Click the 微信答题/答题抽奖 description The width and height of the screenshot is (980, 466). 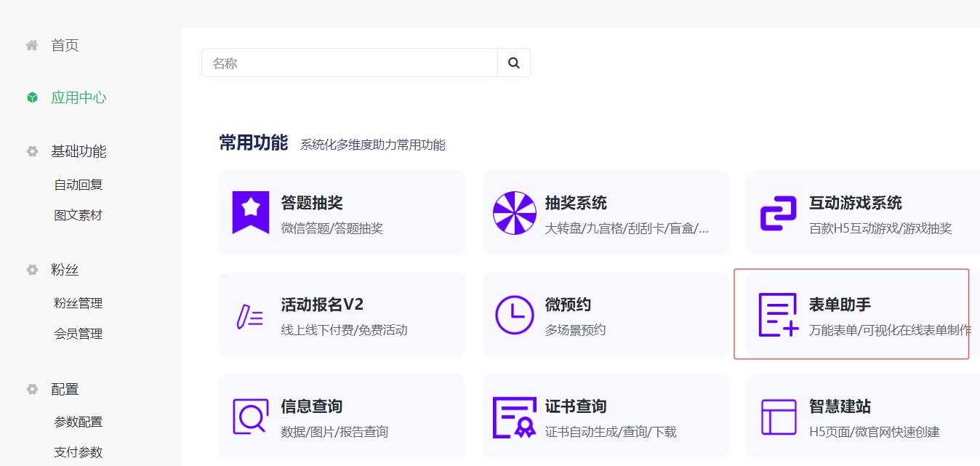coord(332,228)
